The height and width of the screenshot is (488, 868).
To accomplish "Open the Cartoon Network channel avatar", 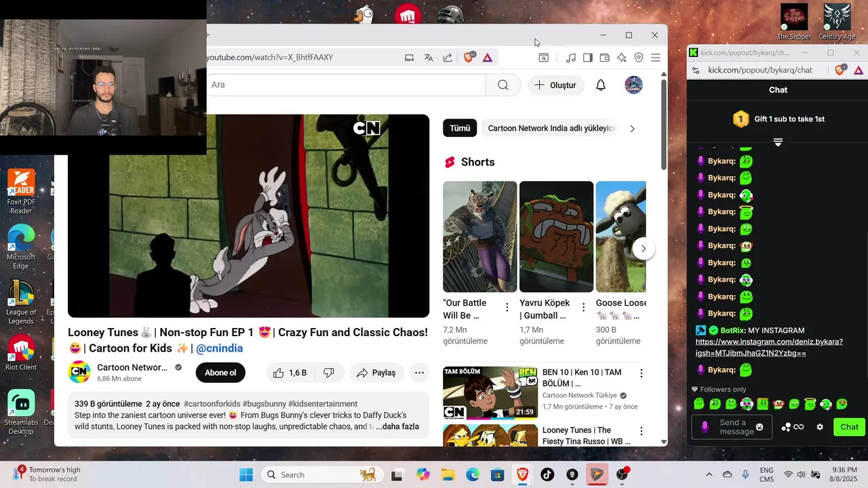I will 79,372.
